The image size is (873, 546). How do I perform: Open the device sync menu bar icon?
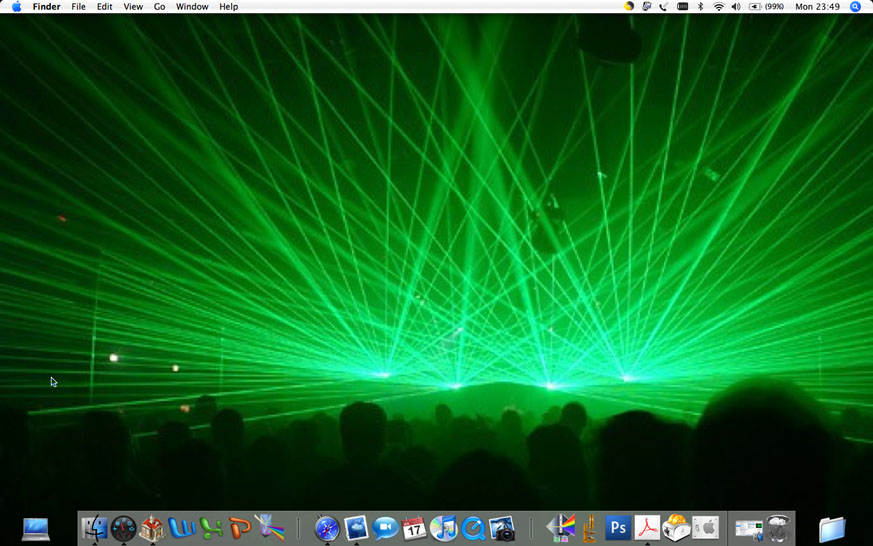pyautogui.click(x=646, y=7)
